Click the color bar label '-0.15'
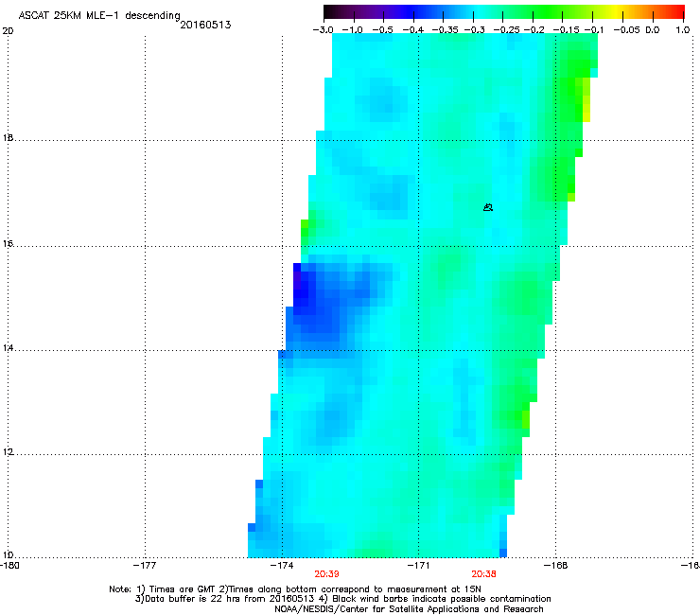 click(x=566, y=30)
